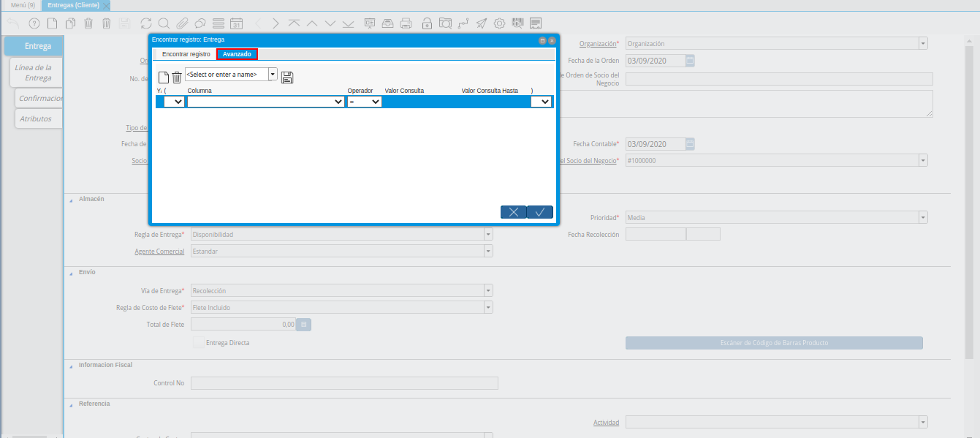The width and height of the screenshot is (980, 438).
Task: Open calculator button beside Total de Flete
Action: coord(305,324)
